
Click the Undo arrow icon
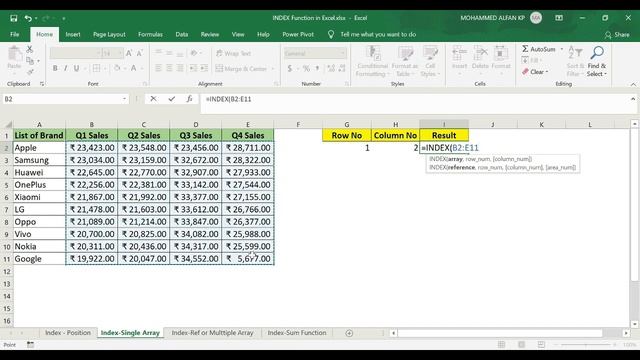coord(28,18)
